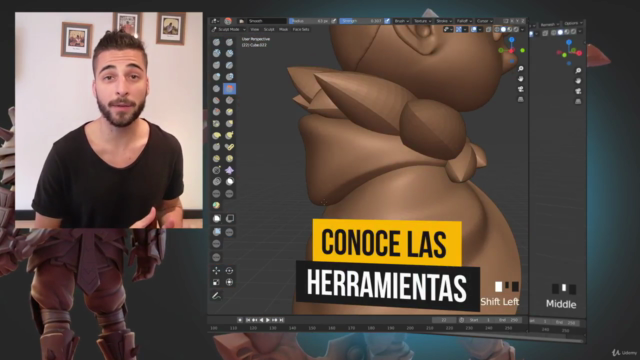
Task: Select the Draw sculpt brush
Action: click(x=216, y=42)
